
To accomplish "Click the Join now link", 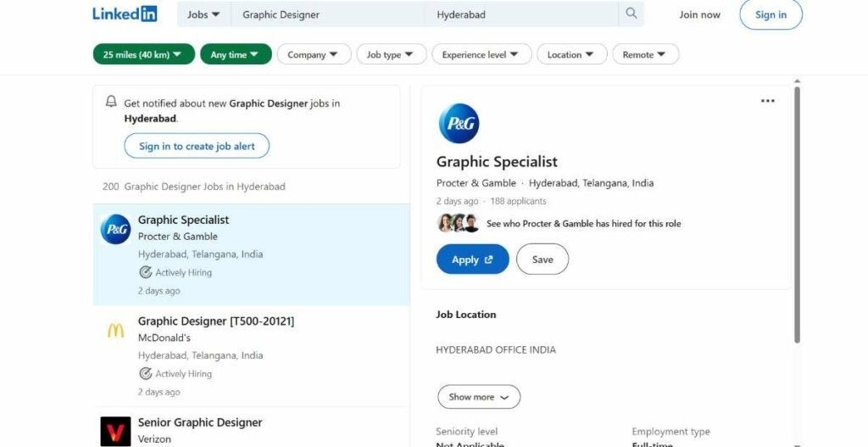I will pos(699,15).
